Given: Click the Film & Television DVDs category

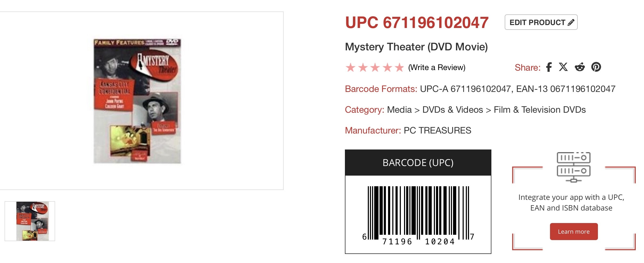Looking at the screenshot, I should pos(540,110).
